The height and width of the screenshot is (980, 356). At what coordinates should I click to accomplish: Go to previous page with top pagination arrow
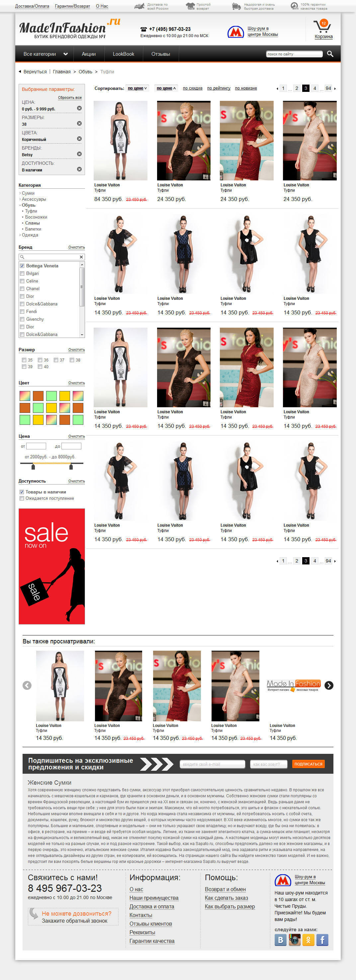coord(277,89)
